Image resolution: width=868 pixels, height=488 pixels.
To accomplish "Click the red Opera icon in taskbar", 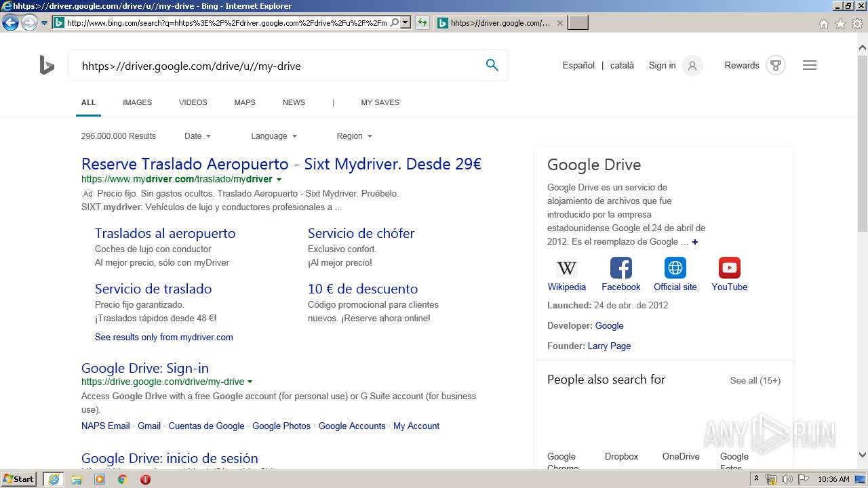I will click(145, 479).
